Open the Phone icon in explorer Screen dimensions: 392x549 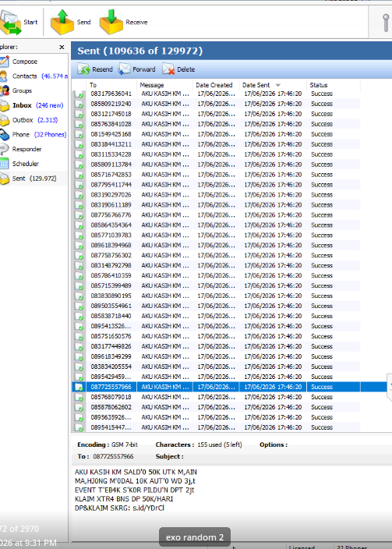coord(4,134)
